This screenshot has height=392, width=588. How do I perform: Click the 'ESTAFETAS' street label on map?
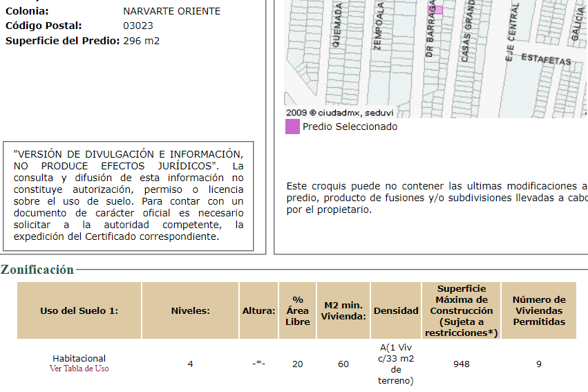point(546,59)
